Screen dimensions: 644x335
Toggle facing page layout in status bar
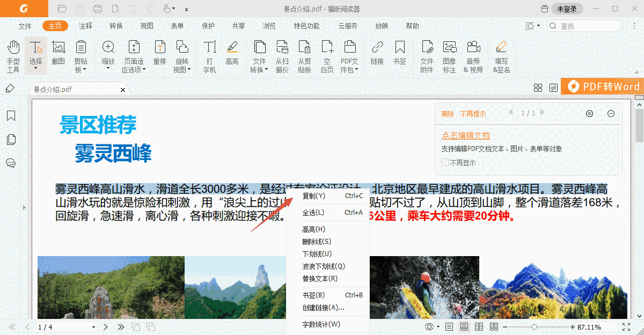[478, 326]
